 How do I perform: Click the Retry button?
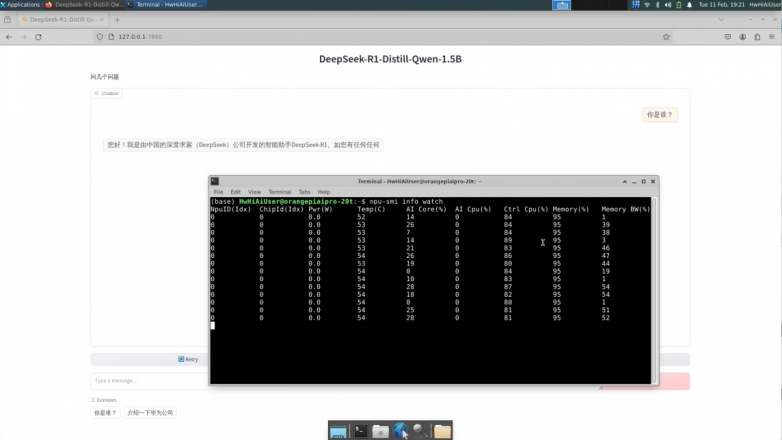tap(188, 359)
